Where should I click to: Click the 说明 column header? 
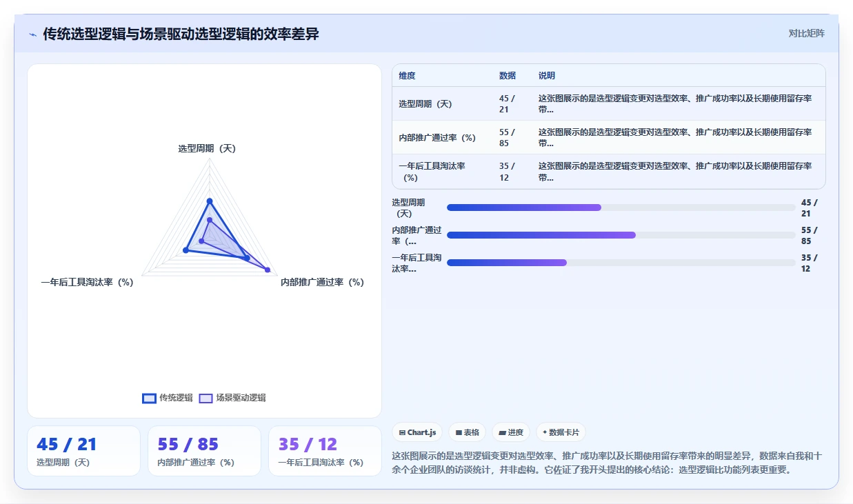[547, 76]
